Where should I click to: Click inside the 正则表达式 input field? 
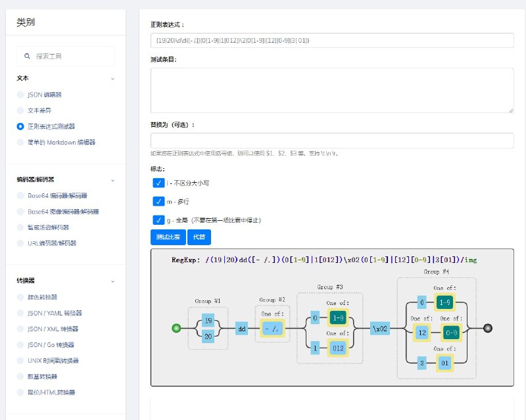coord(331,41)
